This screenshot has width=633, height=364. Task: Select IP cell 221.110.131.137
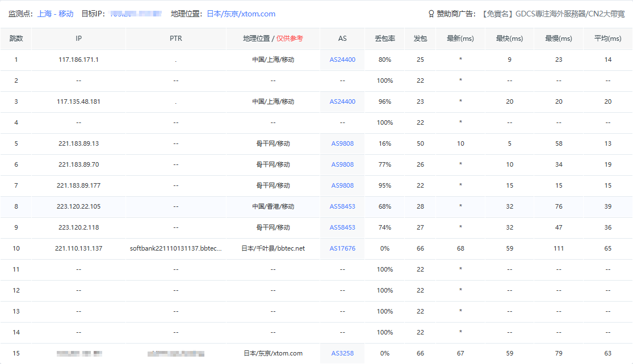point(79,248)
